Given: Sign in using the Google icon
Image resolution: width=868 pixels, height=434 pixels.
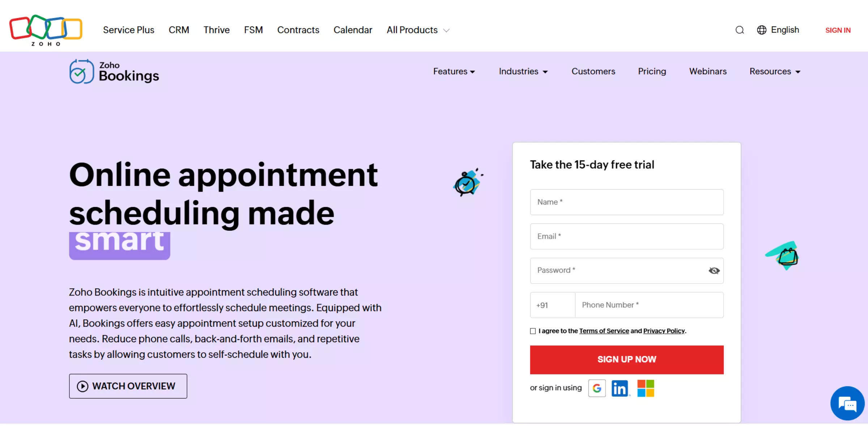Looking at the screenshot, I should [x=597, y=388].
